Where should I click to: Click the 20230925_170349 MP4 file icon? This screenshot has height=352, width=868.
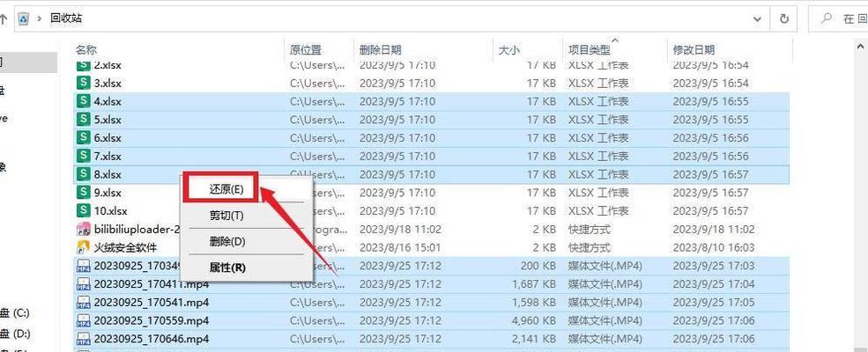point(84,266)
